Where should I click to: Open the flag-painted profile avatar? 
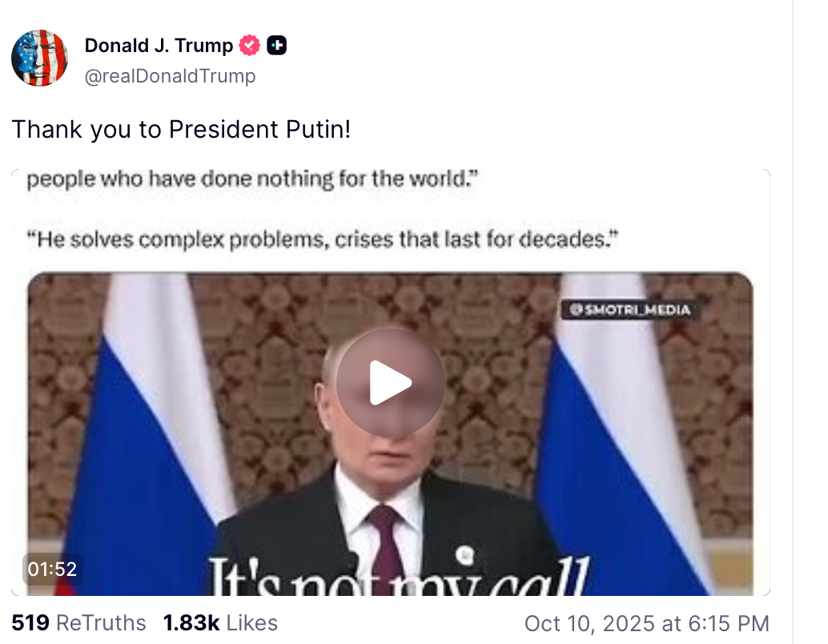pyautogui.click(x=39, y=58)
